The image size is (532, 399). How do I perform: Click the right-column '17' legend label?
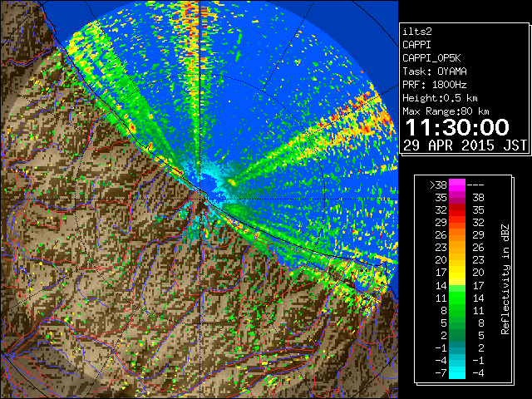pyautogui.click(x=479, y=285)
